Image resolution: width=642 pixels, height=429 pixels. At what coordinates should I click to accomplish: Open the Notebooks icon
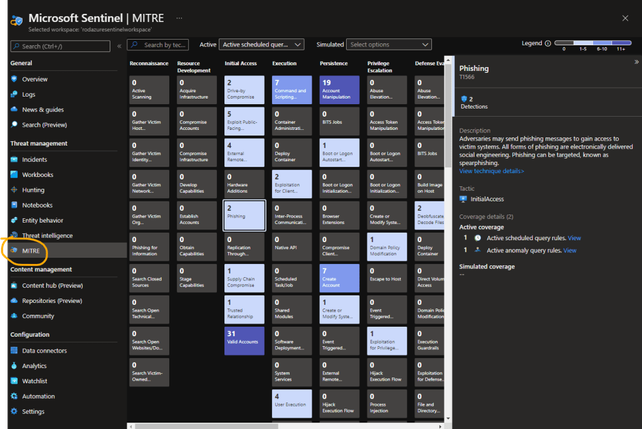tap(14, 205)
